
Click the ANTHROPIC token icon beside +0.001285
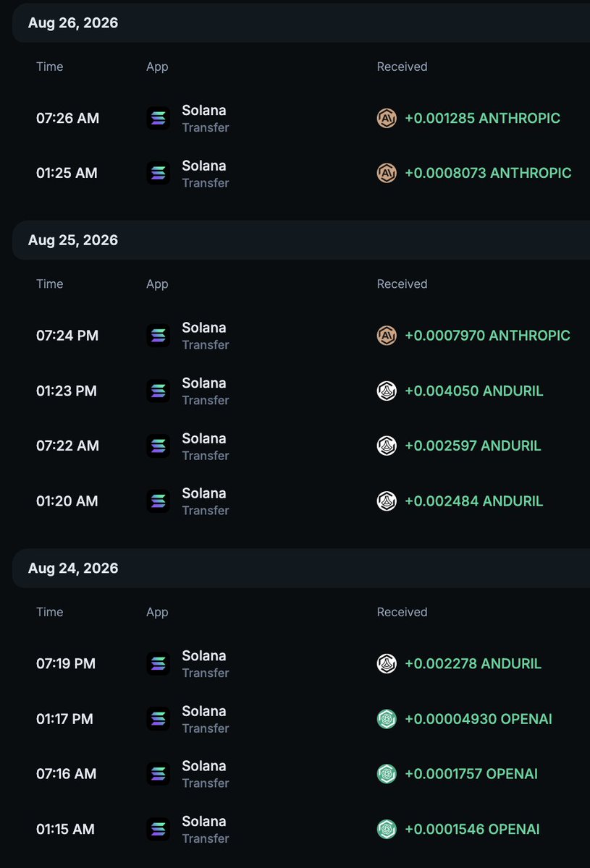coord(387,118)
